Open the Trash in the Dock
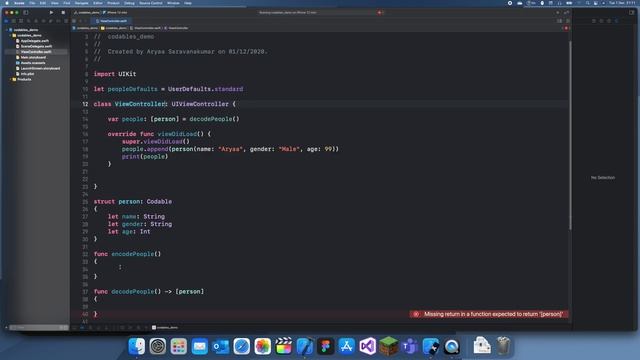Viewport: 640px width, 360px height. pyautogui.click(x=503, y=346)
